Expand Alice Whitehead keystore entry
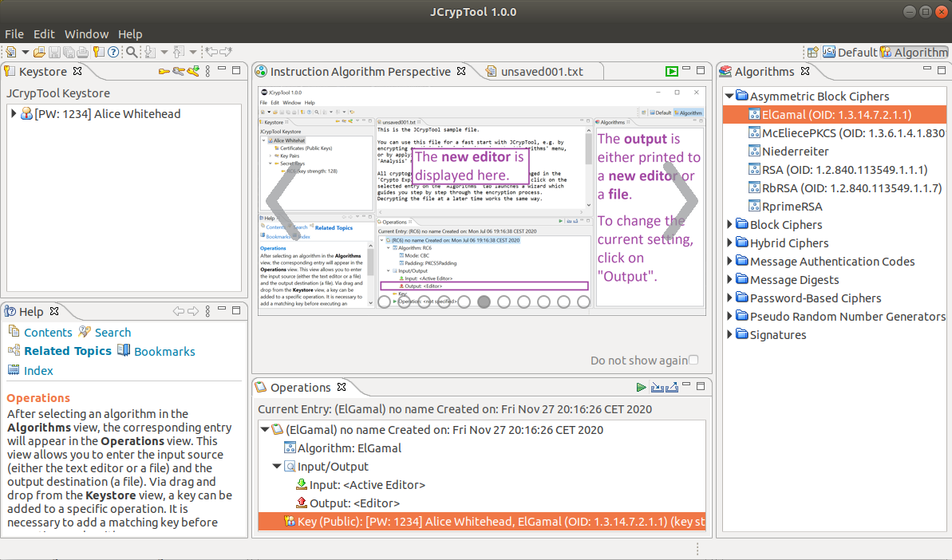 click(x=14, y=113)
